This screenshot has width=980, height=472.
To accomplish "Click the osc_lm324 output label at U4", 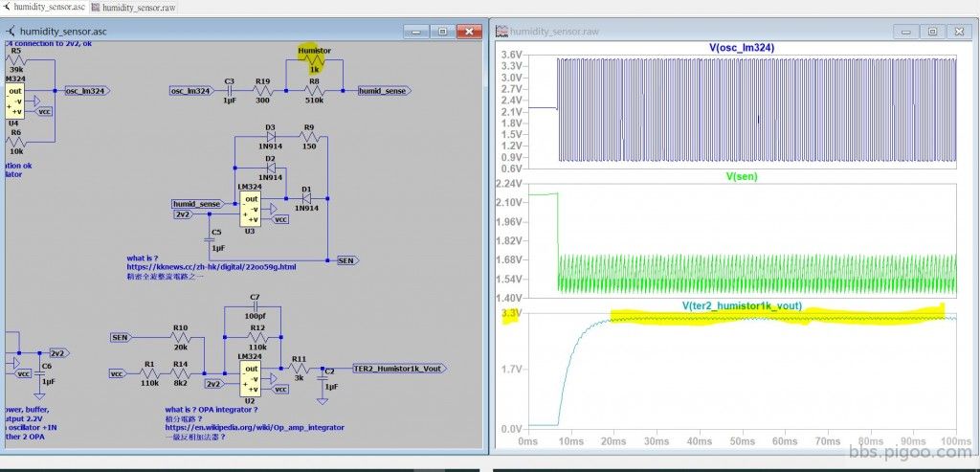I will click(x=87, y=91).
